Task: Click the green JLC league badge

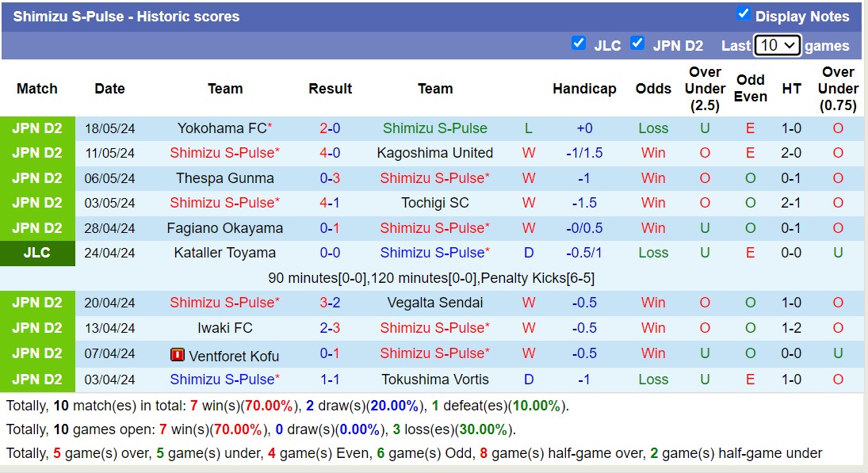Action: click(x=37, y=253)
